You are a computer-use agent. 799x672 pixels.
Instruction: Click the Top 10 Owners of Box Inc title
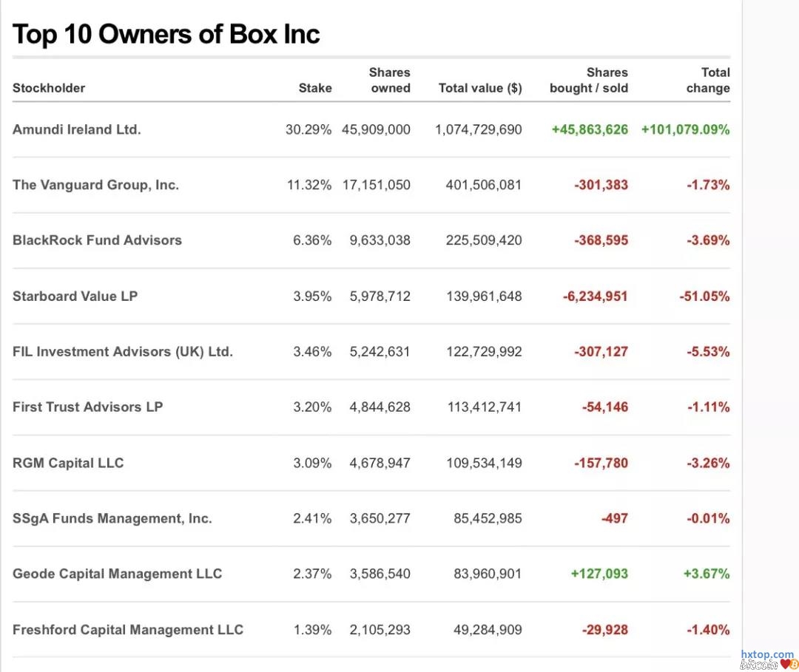point(166,35)
